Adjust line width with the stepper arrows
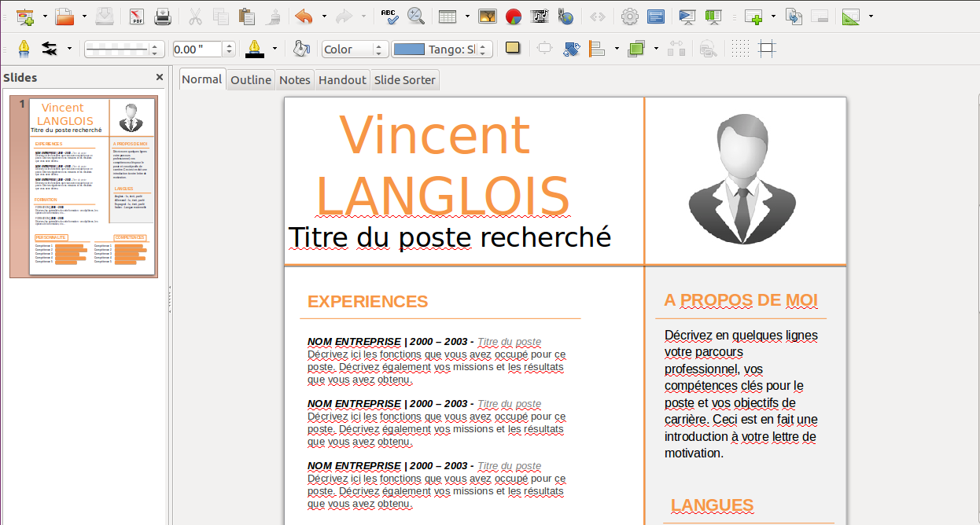Image resolution: width=980 pixels, height=525 pixels. tap(230, 49)
